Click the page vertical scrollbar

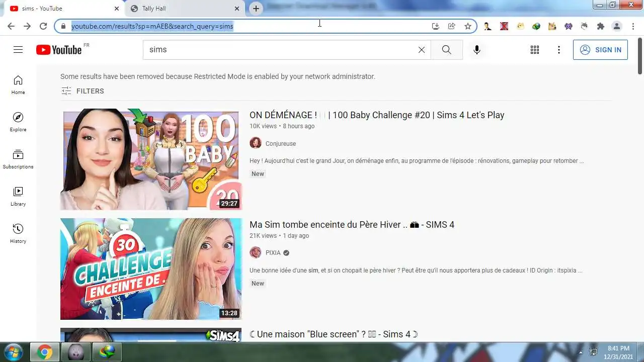(640, 55)
